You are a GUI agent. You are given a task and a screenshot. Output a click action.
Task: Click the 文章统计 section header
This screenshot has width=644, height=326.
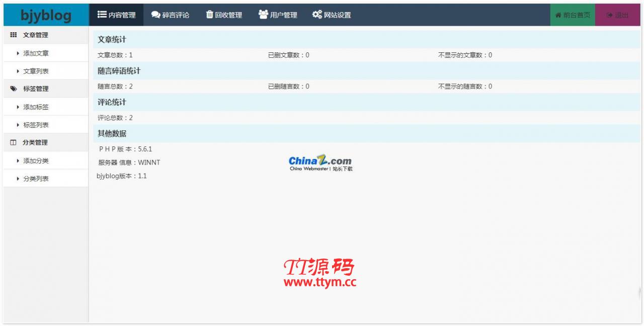coord(367,40)
